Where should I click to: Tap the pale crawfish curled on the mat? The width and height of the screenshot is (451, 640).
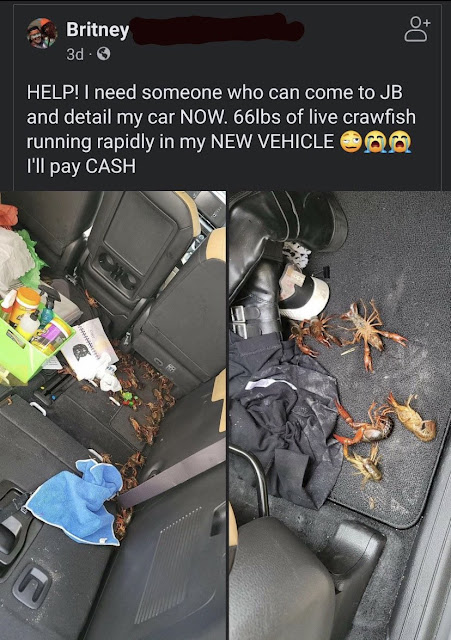[412, 418]
